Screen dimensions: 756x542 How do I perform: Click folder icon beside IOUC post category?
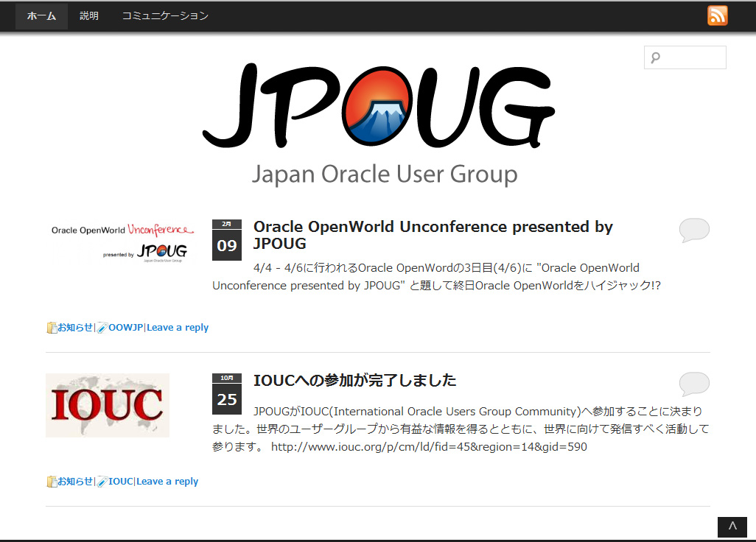coord(52,482)
